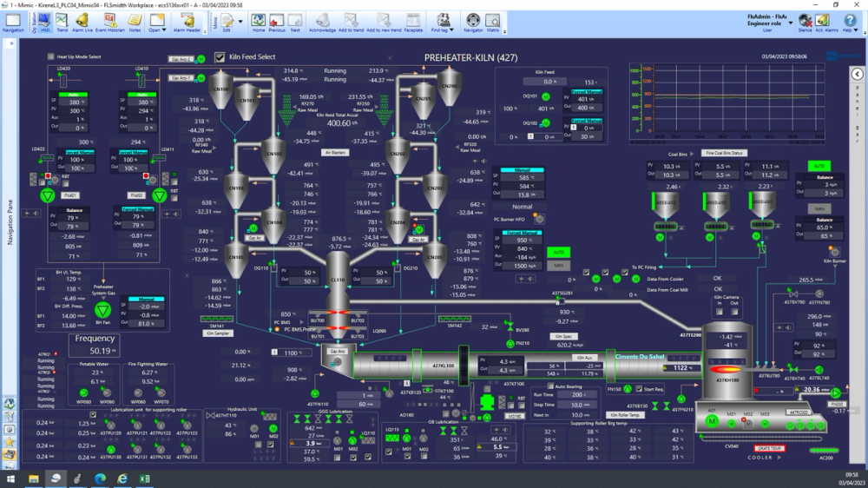The height and width of the screenshot is (488, 868).
Task: Click the Kiln Aux. button
Action: (584, 358)
